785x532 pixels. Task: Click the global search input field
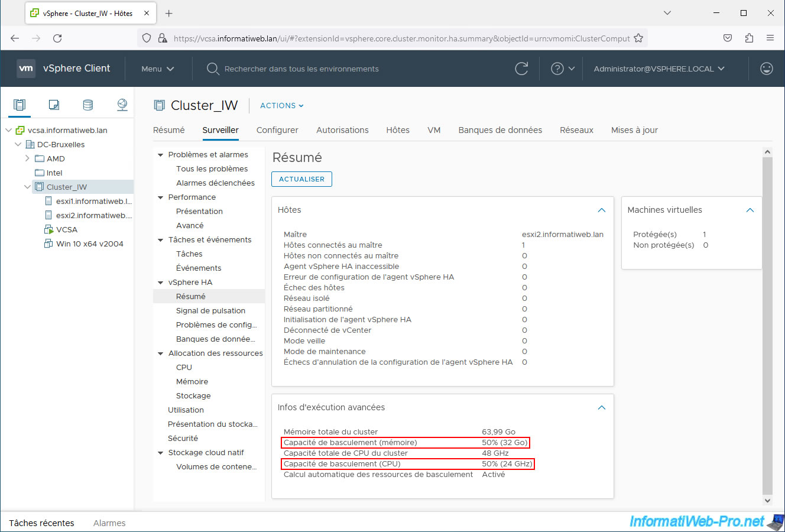301,69
